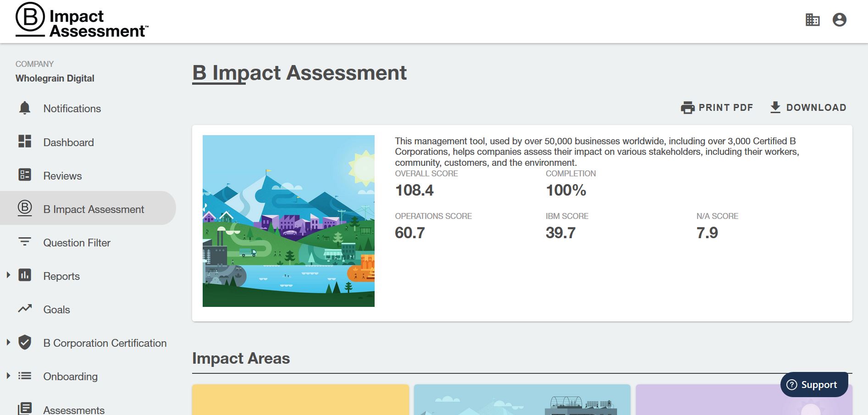868x415 pixels.
Task: Click the DOWNLOAD button
Action: click(x=808, y=108)
